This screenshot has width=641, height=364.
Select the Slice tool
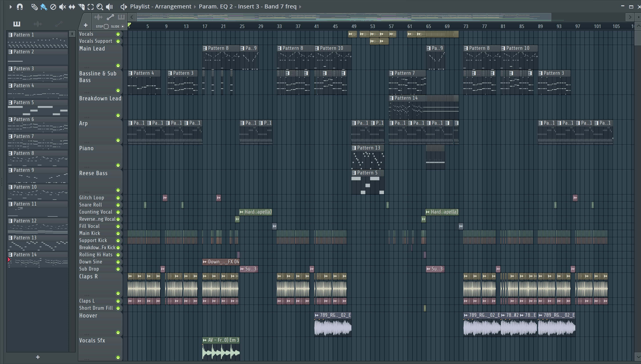pyautogui.click(x=81, y=7)
